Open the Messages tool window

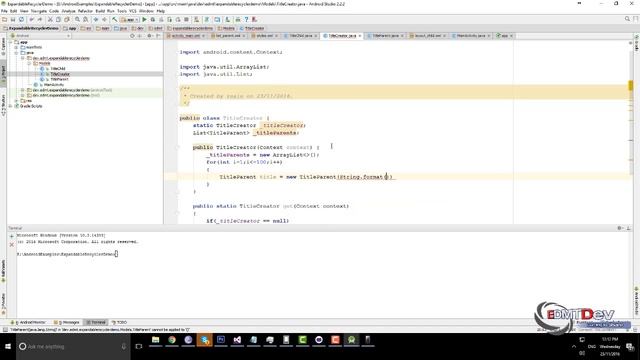(68, 322)
